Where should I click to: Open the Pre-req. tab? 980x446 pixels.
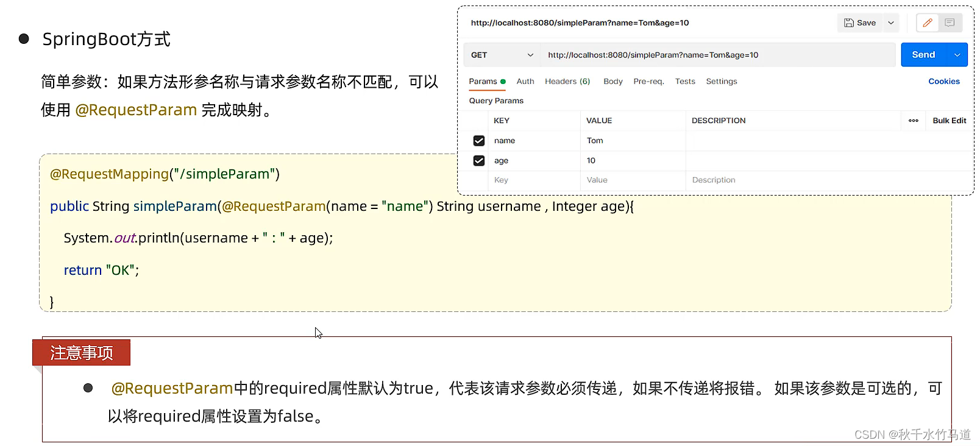pos(648,81)
